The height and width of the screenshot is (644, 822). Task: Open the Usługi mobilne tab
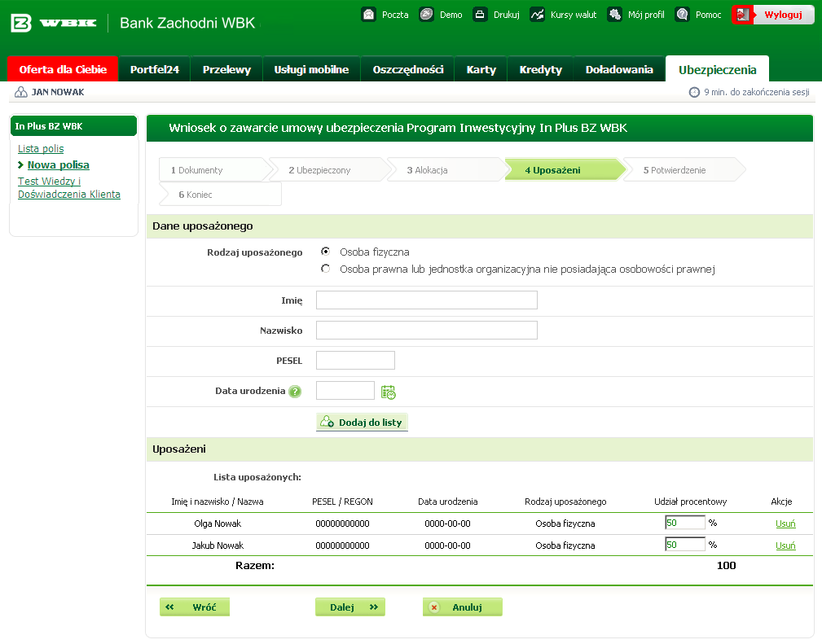(x=311, y=69)
